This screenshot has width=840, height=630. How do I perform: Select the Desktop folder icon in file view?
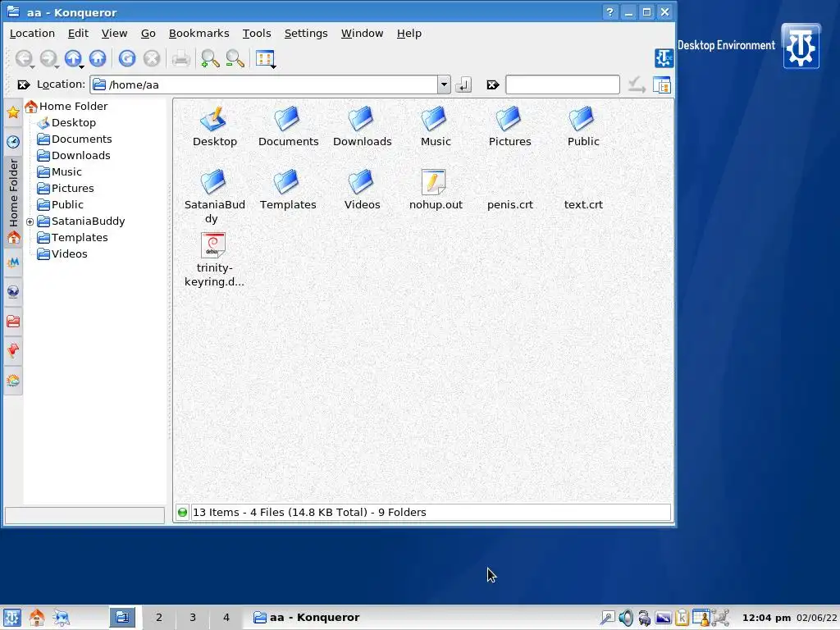click(x=214, y=127)
